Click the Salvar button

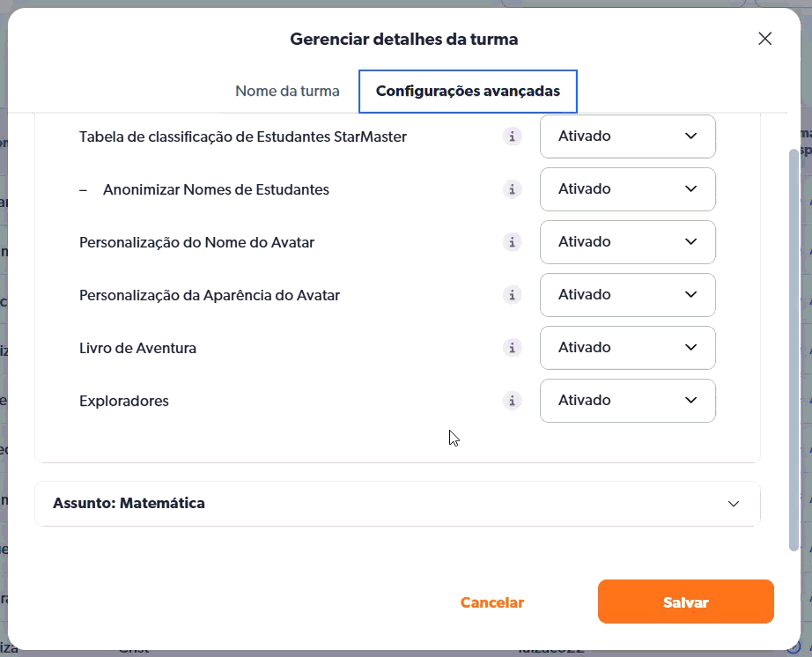pyautogui.click(x=685, y=602)
